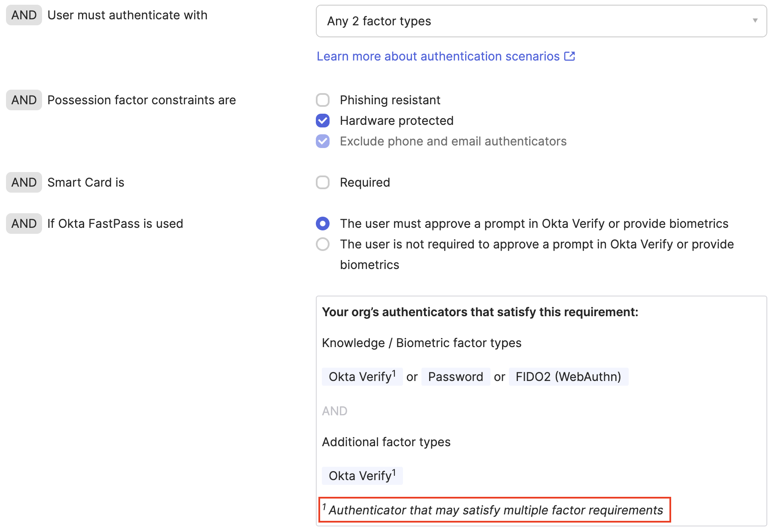The height and width of the screenshot is (532, 775).
Task: Click the footnote about multiple factor requirements
Action: [495, 510]
